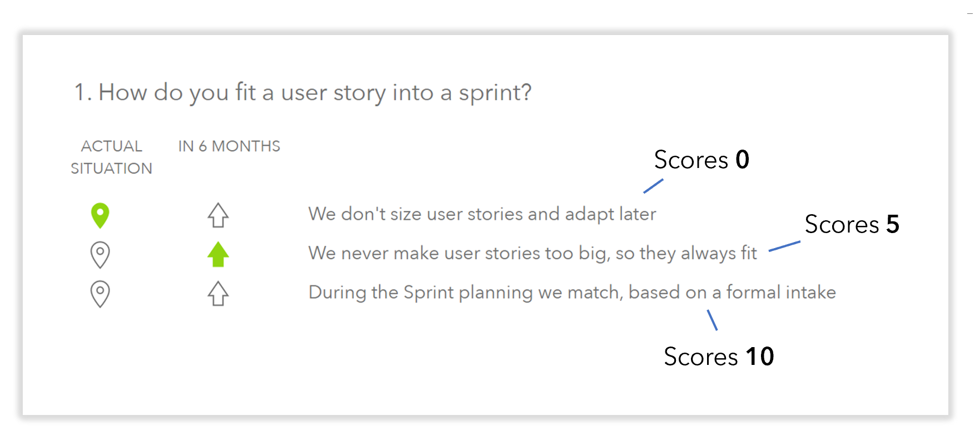This screenshot has width=980, height=440.
Task: Click the 'ACTUAL SITUATION' column header
Action: (x=111, y=157)
